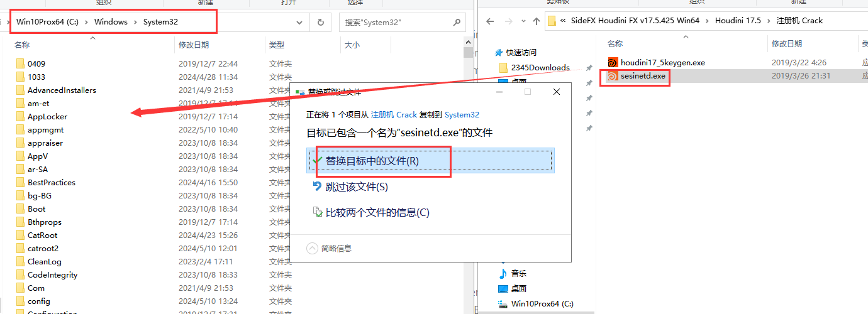Select the appraiser folder name

(x=45, y=143)
